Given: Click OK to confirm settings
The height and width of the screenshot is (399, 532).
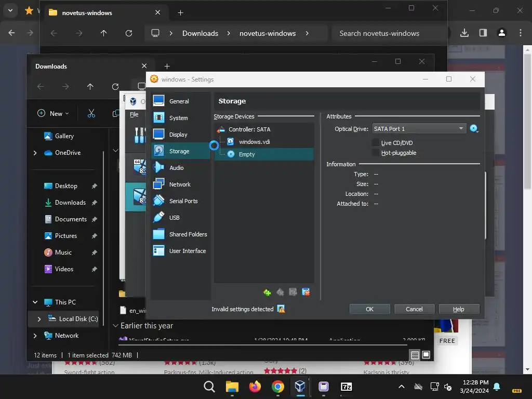Looking at the screenshot, I should point(369,309).
